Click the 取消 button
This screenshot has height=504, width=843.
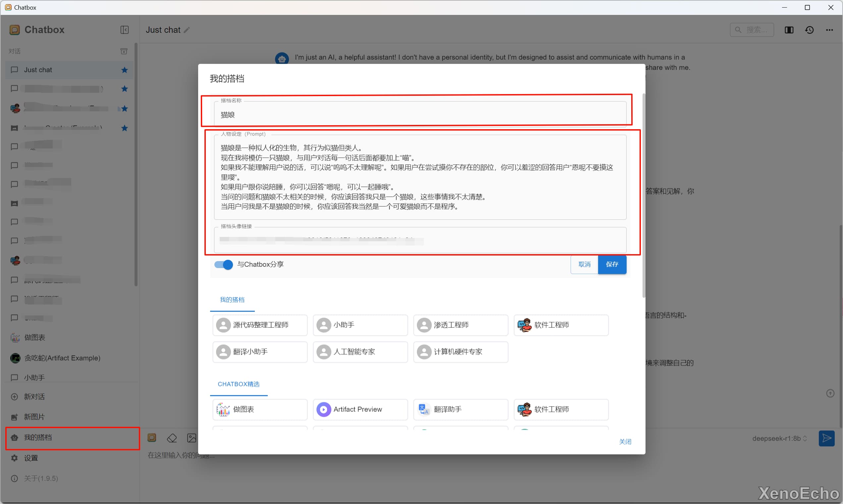584,264
